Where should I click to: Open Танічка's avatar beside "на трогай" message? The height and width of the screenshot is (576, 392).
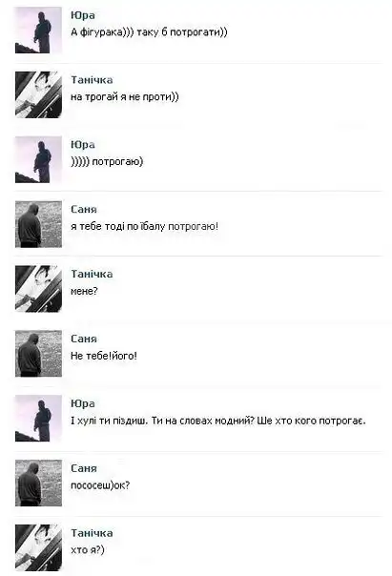[38, 94]
